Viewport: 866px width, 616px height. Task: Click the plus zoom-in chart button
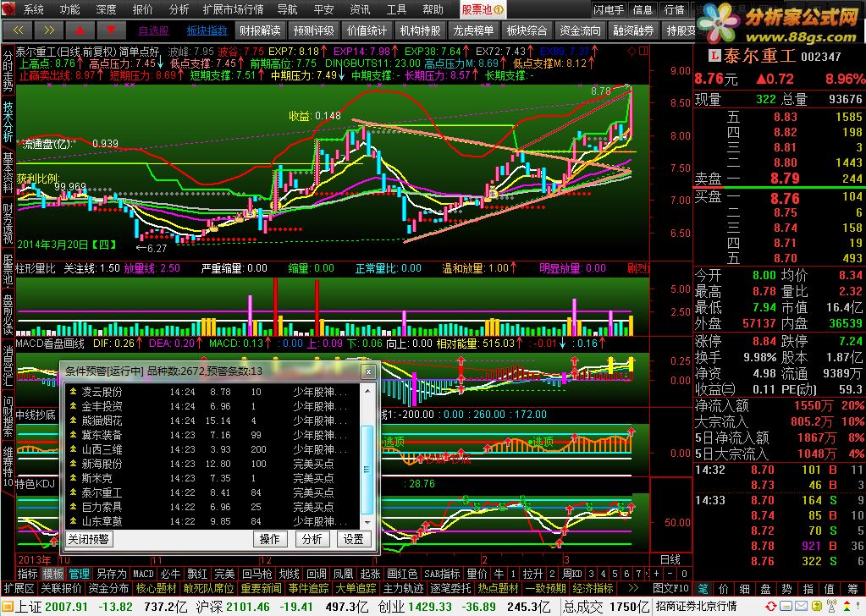(657, 574)
